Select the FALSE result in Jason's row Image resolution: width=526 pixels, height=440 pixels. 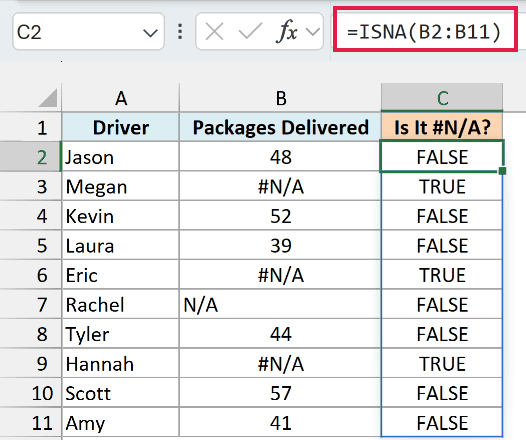click(442, 157)
